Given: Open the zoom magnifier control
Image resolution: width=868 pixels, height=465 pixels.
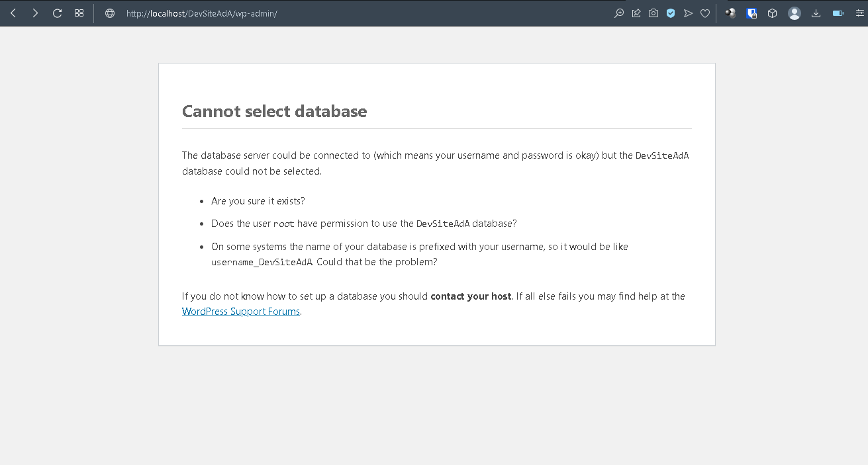Looking at the screenshot, I should pos(619,13).
